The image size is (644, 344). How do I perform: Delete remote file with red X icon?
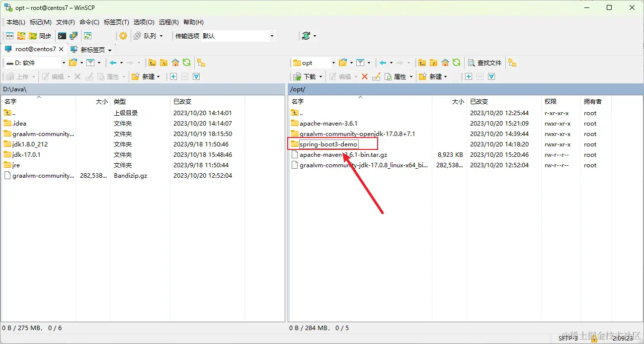coord(365,76)
